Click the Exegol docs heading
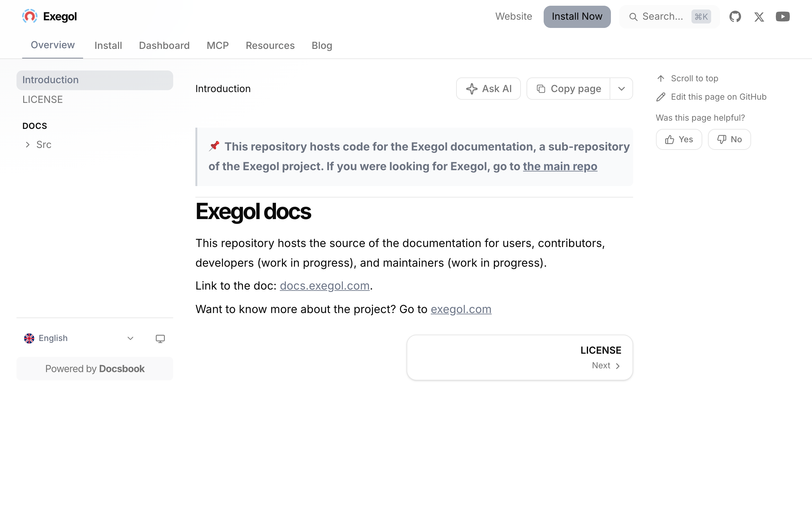This screenshot has height=508, width=812. [253, 212]
